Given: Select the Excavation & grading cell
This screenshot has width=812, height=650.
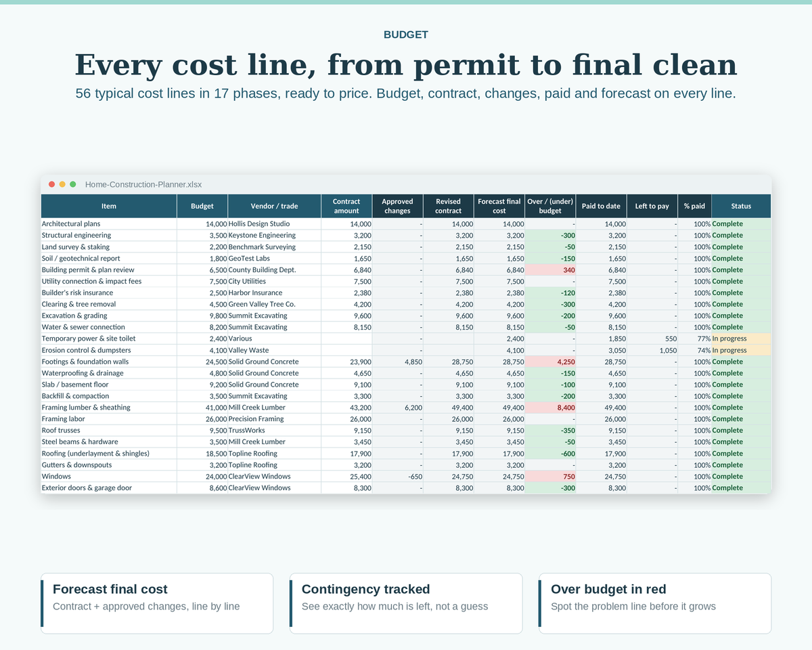Looking at the screenshot, I should tap(109, 316).
